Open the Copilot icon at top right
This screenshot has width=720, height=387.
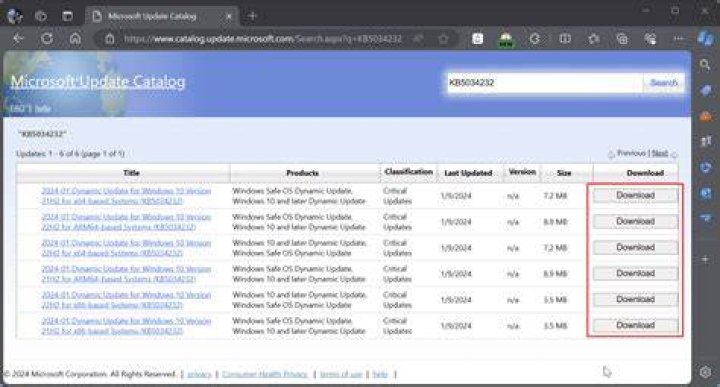pos(705,39)
